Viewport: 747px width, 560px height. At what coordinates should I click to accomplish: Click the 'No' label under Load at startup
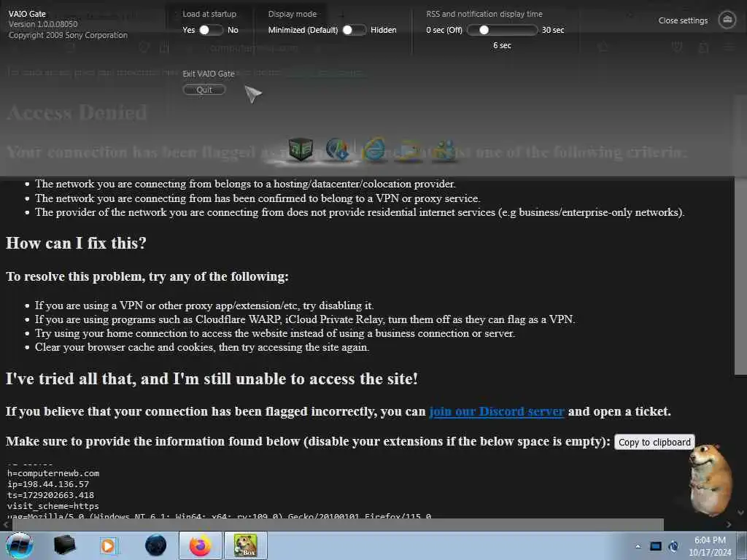(233, 30)
